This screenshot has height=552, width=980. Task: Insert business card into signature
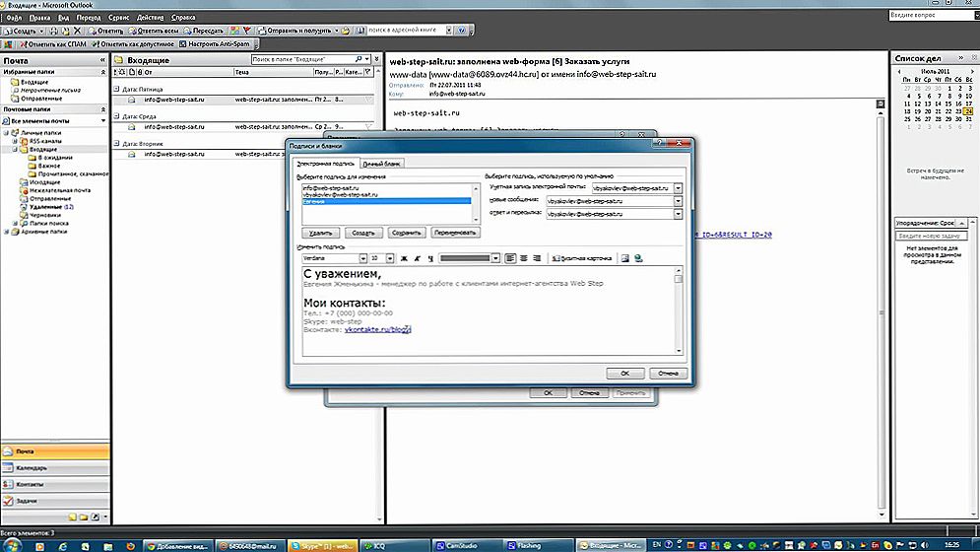click(582, 258)
